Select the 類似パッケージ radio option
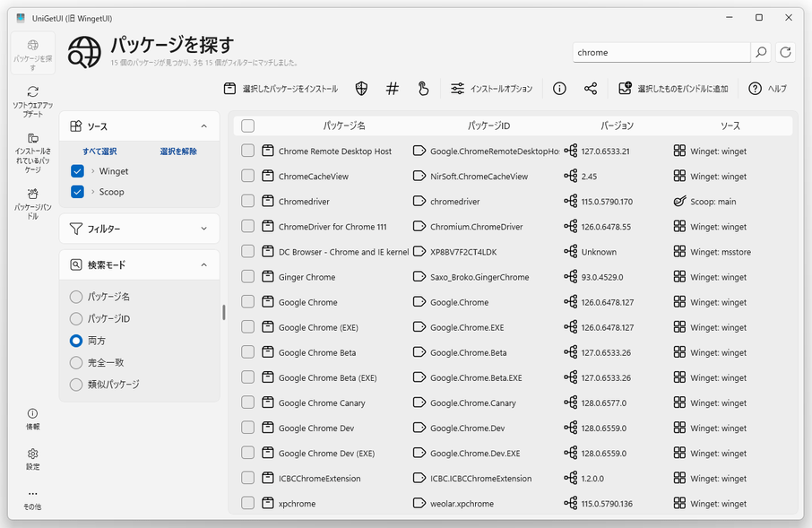This screenshot has height=528, width=812. tap(76, 384)
